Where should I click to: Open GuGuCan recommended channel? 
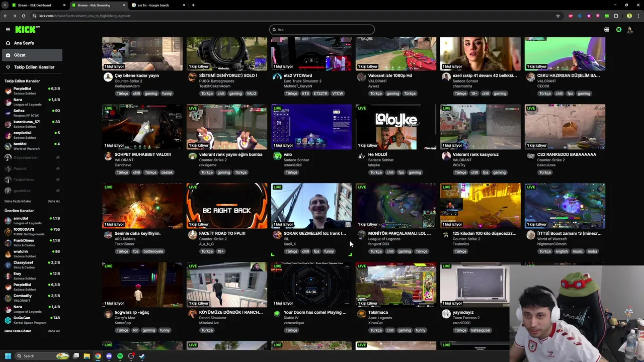click(32, 320)
